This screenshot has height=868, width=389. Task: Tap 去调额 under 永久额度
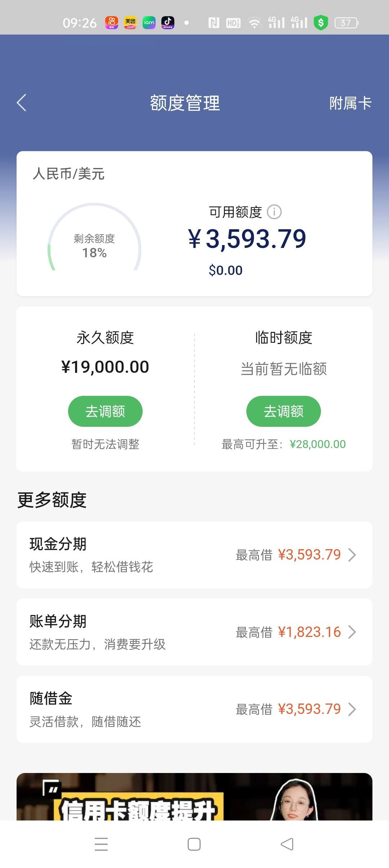click(x=105, y=411)
